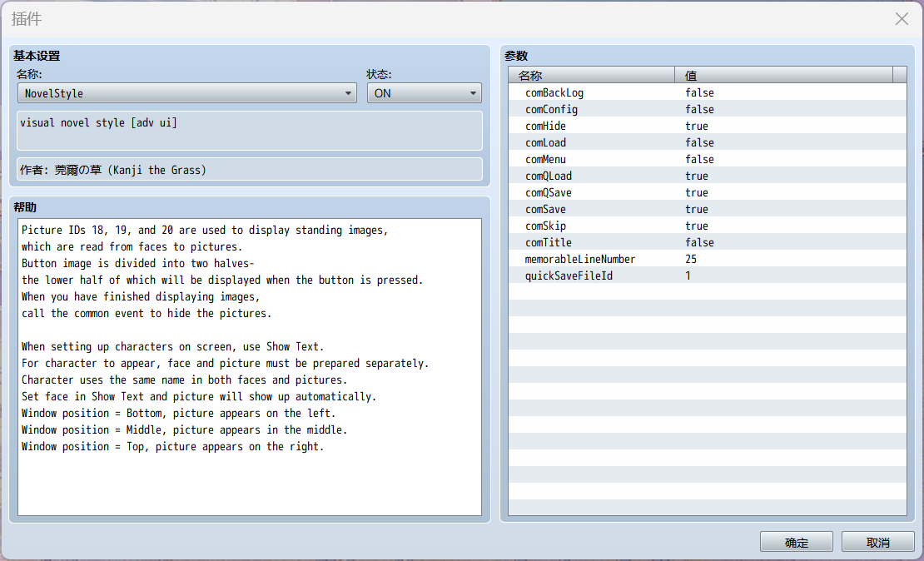Image resolution: width=924 pixels, height=561 pixels.
Task: Select the comConfig parameter row
Action: pyautogui.click(x=707, y=109)
